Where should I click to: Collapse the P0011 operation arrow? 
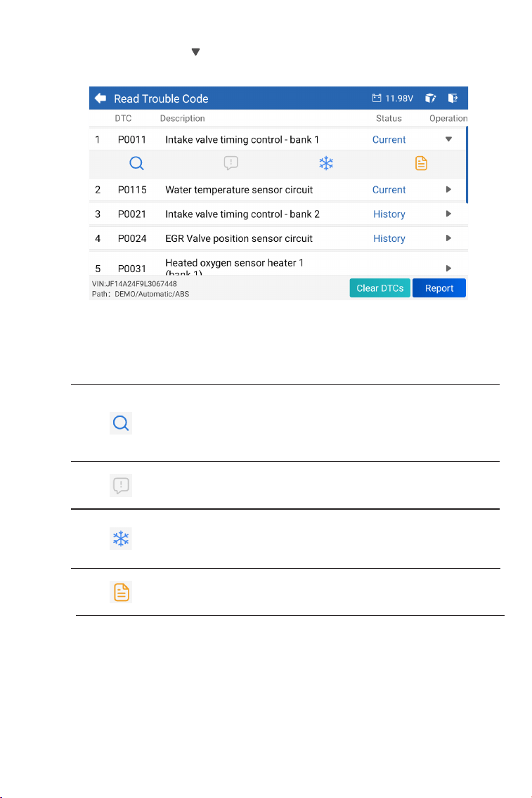pos(448,139)
